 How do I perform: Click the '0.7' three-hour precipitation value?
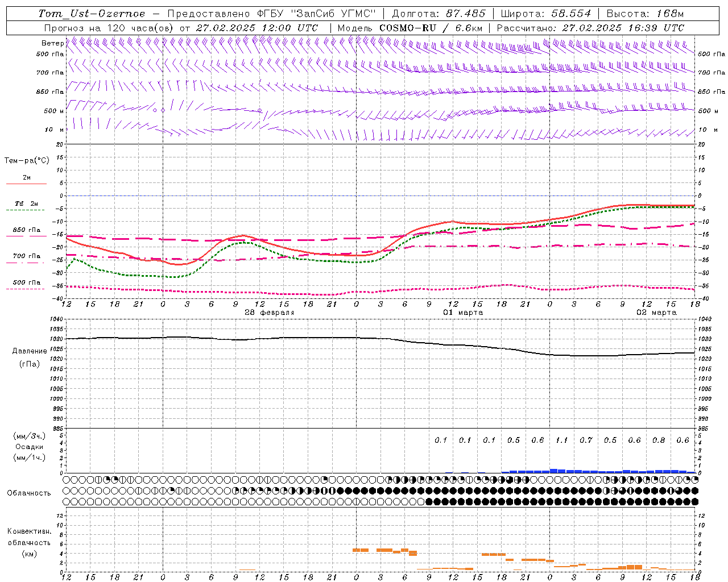(x=586, y=440)
